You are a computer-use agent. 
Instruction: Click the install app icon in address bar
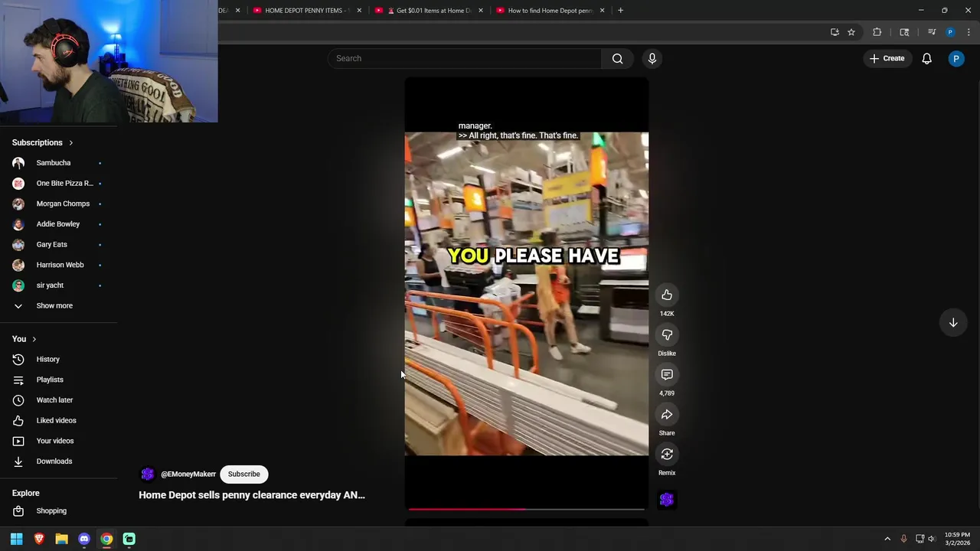click(835, 32)
